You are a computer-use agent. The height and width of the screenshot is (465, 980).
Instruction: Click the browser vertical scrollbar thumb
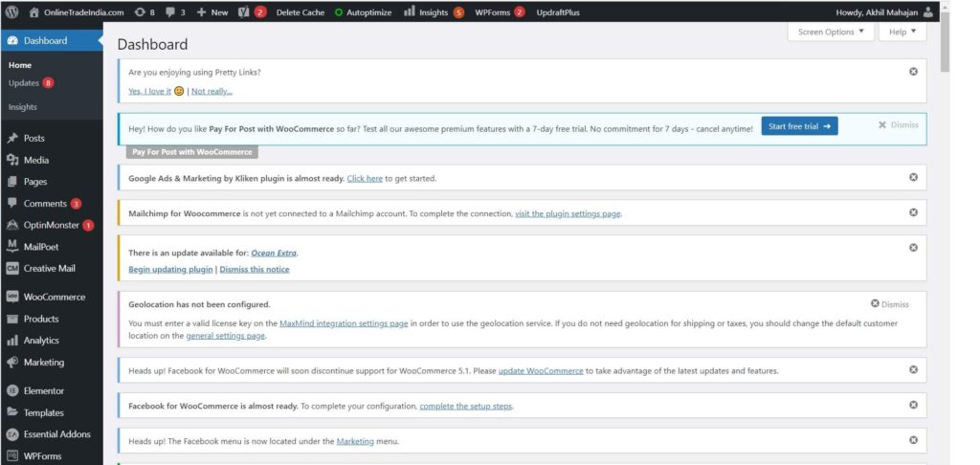pyautogui.click(x=945, y=42)
